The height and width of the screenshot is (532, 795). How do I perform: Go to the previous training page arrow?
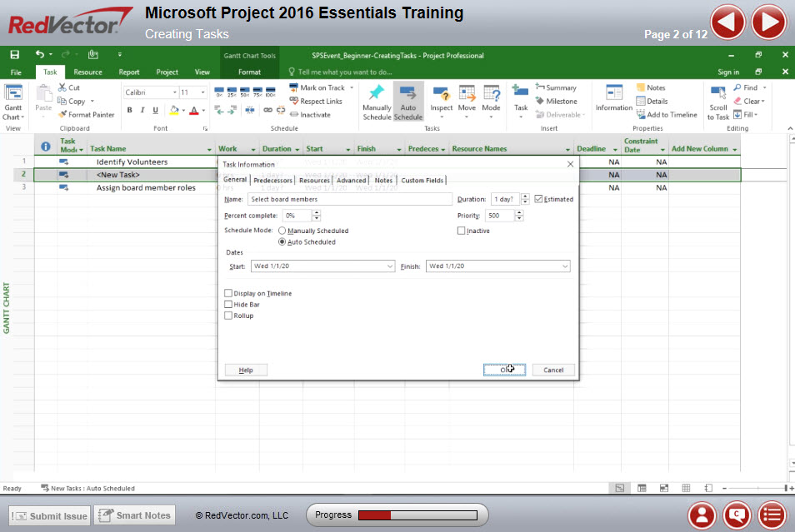click(727, 22)
